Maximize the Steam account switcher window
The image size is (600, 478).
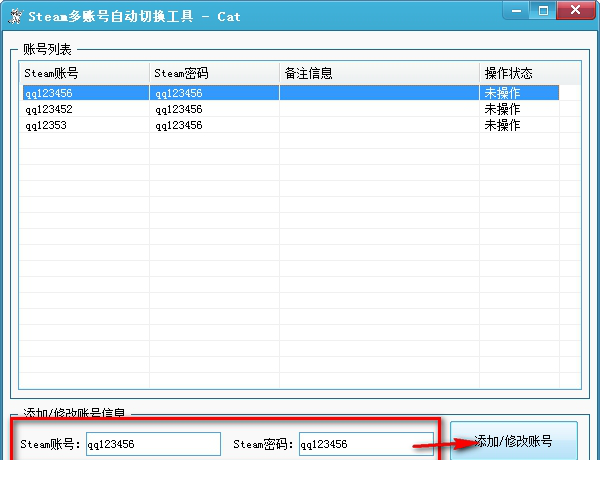click(x=543, y=10)
